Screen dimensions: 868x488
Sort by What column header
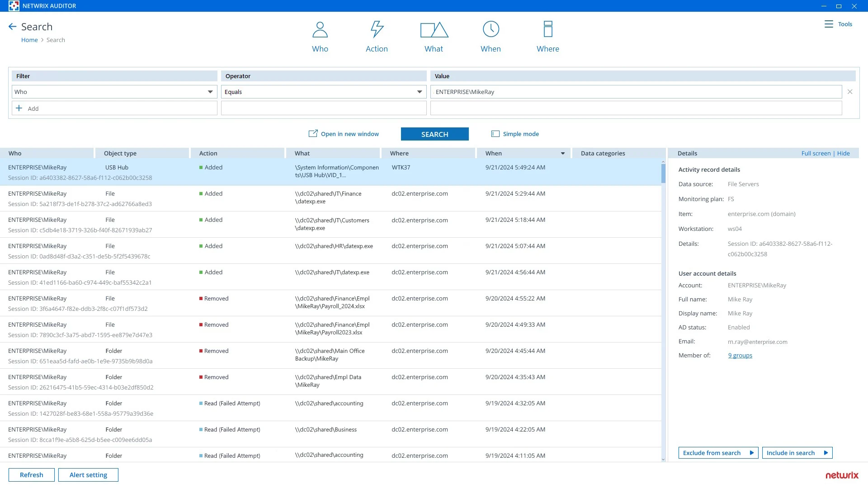pyautogui.click(x=333, y=153)
